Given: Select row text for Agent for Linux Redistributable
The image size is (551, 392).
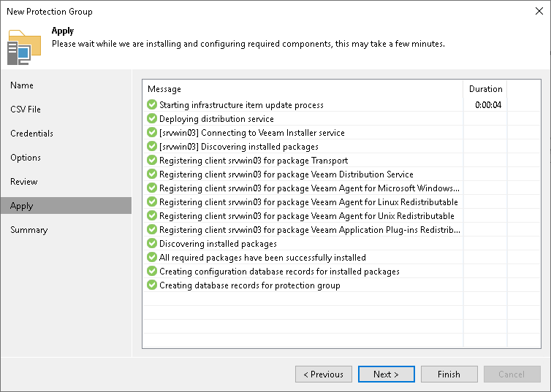Looking at the screenshot, I should coord(308,202).
